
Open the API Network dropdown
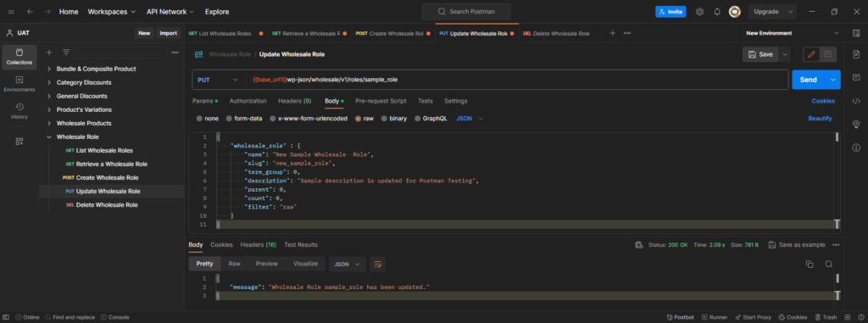tap(170, 12)
